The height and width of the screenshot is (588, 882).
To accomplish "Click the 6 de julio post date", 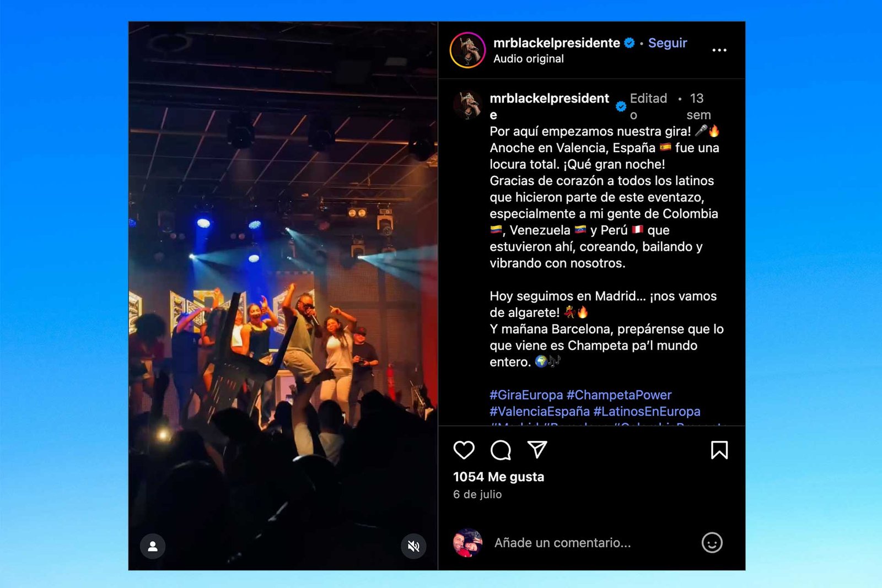I will tap(477, 494).
